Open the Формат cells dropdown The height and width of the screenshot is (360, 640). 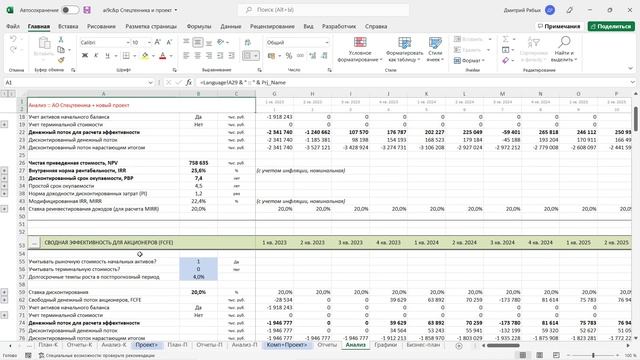469,60
